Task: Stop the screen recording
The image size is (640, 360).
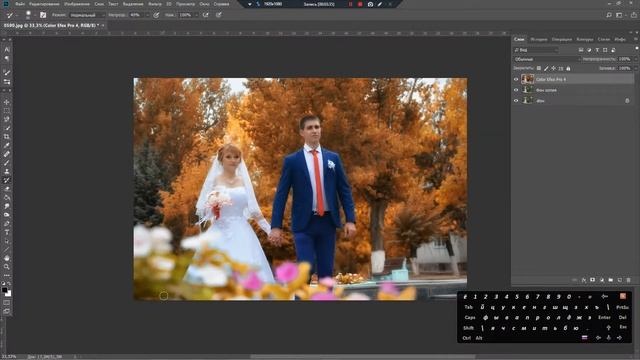Action: [x=360, y=4]
